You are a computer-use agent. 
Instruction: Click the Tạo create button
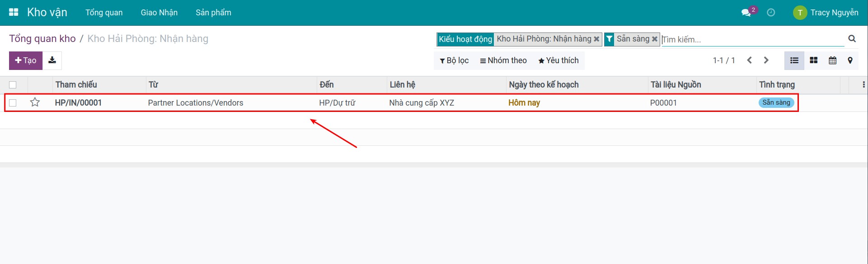tap(26, 60)
